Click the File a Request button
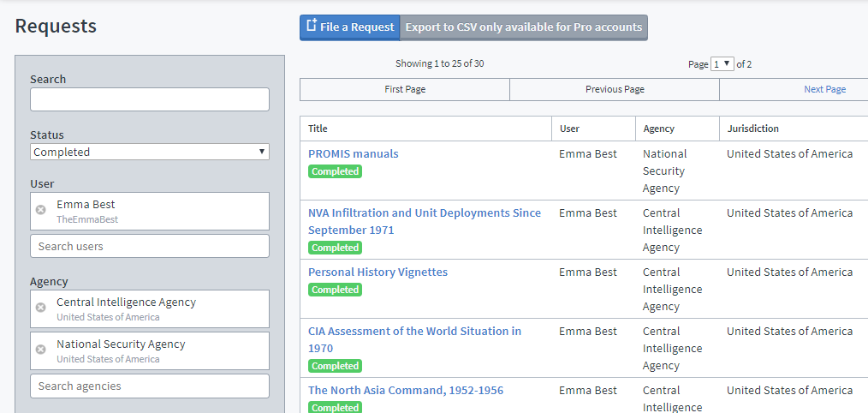This screenshot has height=413, width=868. pos(350,27)
